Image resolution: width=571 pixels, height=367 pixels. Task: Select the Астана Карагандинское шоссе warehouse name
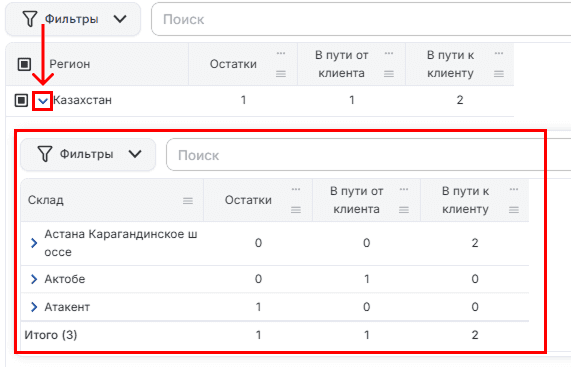coord(121,243)
